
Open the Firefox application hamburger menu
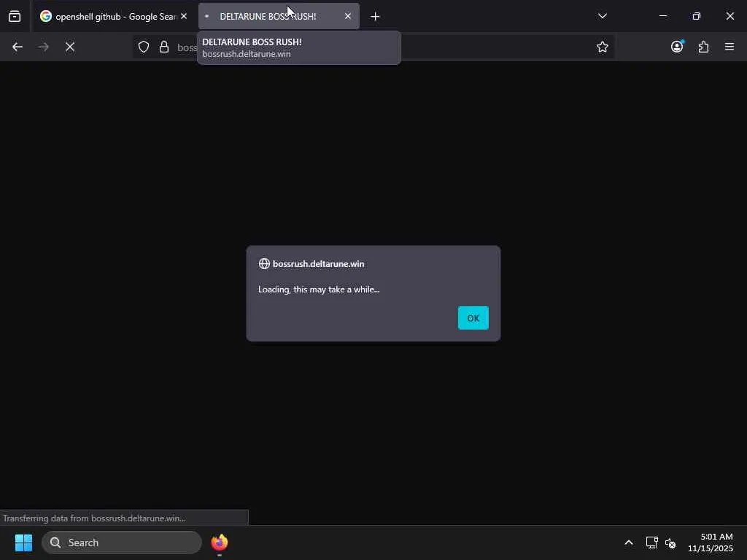pos(729,47)
